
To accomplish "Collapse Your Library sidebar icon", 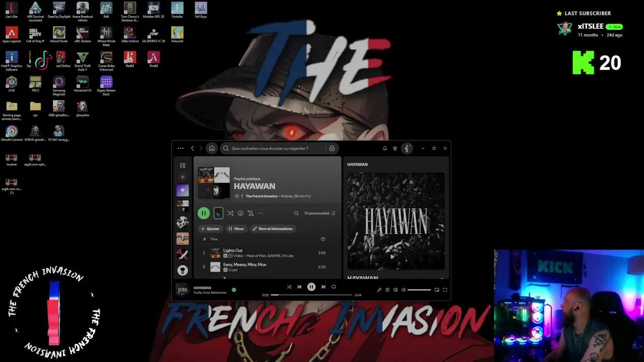I will pyautogui.click(x=183, y=165).
